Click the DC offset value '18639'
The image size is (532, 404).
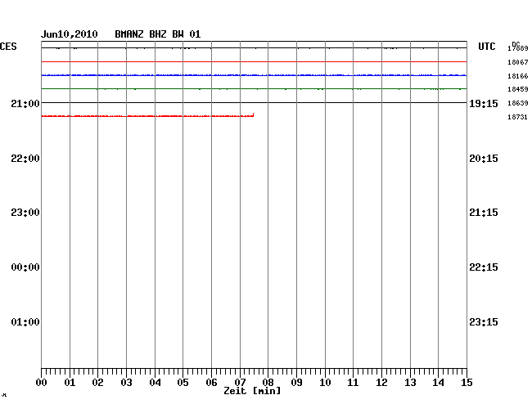518,103
